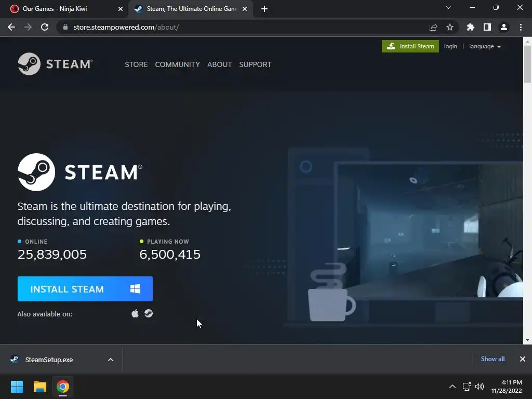Open the network icon in system tray
Image resolution: width=532 pixels, height=399 pixels.
point(467,387)
